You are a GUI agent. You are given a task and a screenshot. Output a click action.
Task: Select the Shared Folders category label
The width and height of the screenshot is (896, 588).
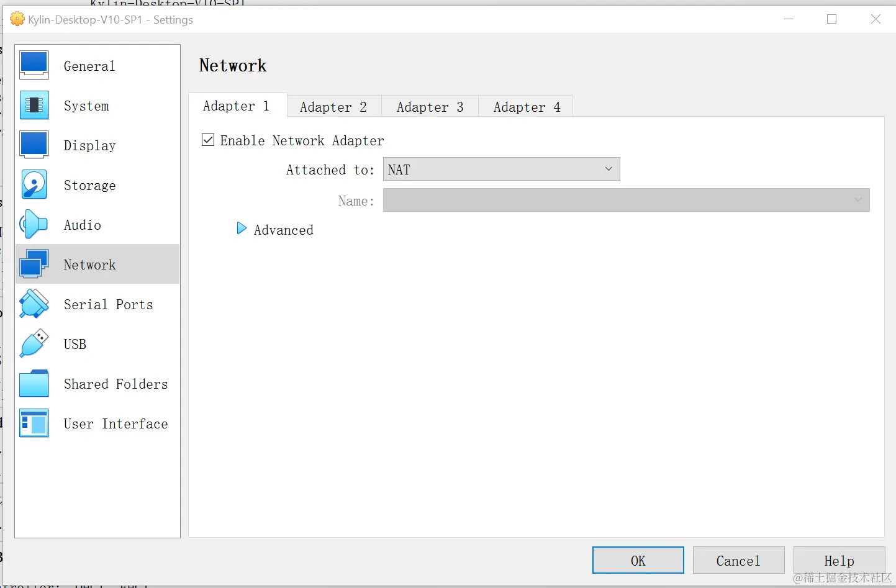coord(116,384)
